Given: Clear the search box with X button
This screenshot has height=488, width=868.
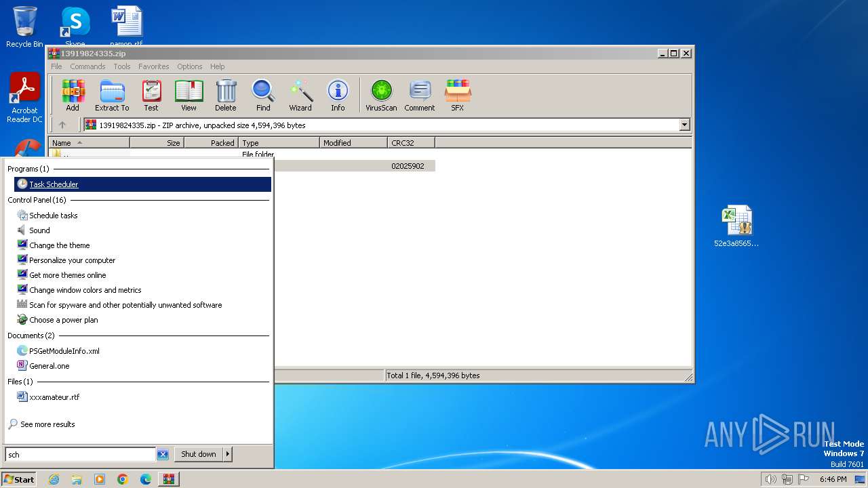Looking at the screenshot, I should tap(163, 455).
